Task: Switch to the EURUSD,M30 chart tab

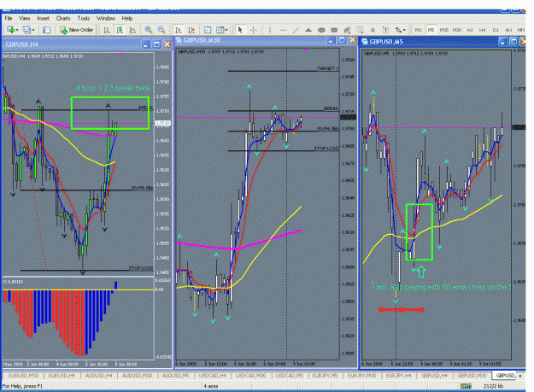Action: point(23,375)
